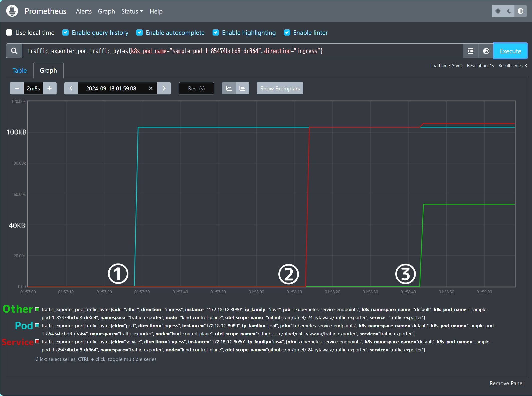Click the cyan cidr=pod series swatch
Screen dimensions: 532x396
click(37, 325)
